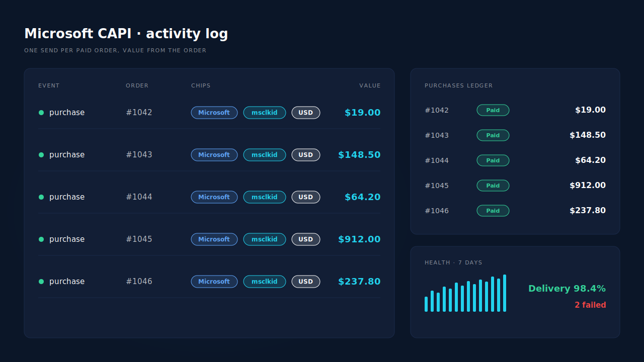Click the 7-day health bar chart
The height and width of the screenshot is (362, 644).
point(465,293)
